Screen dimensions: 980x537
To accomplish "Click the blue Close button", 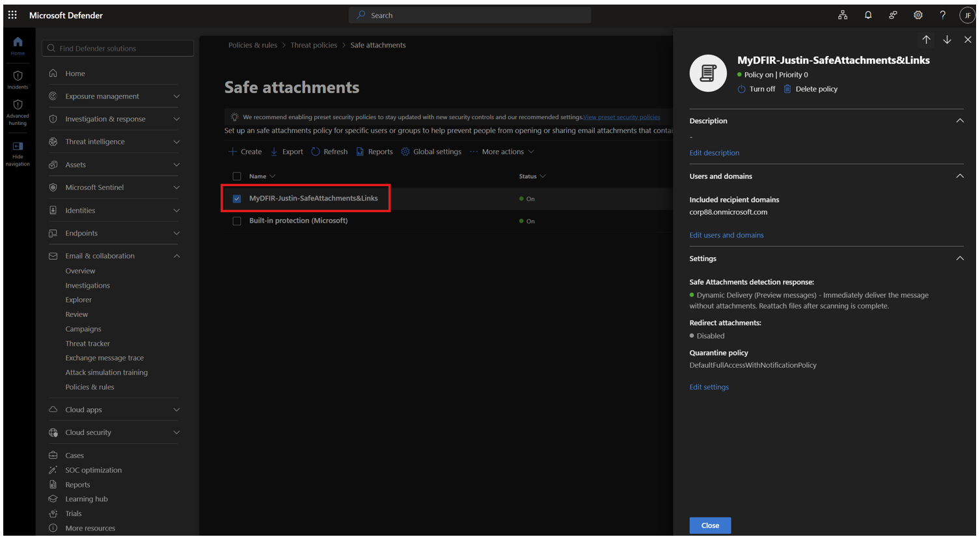I will 710,525.
